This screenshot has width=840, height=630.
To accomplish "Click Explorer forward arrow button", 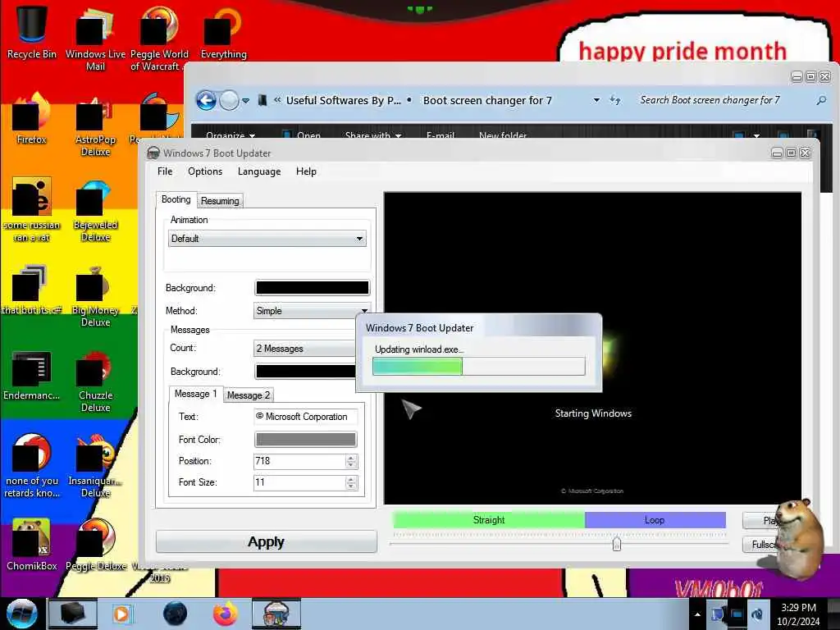I will [x=230, y=100].
